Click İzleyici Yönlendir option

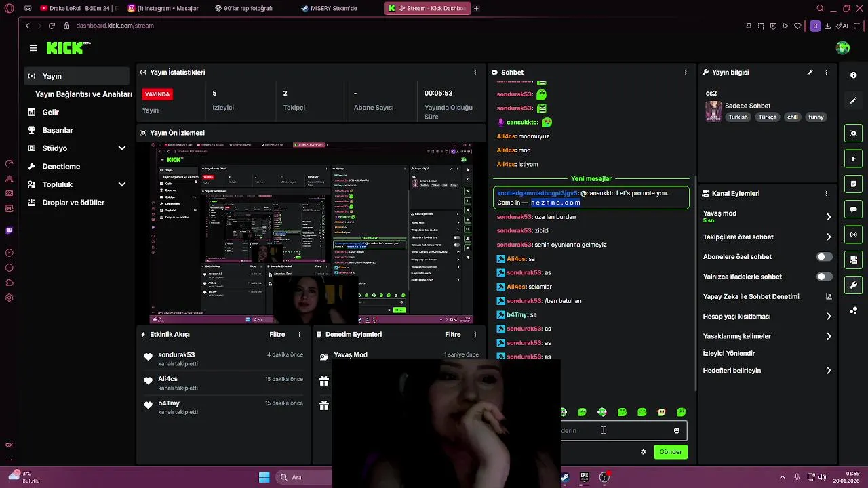[x=729, y=353]
